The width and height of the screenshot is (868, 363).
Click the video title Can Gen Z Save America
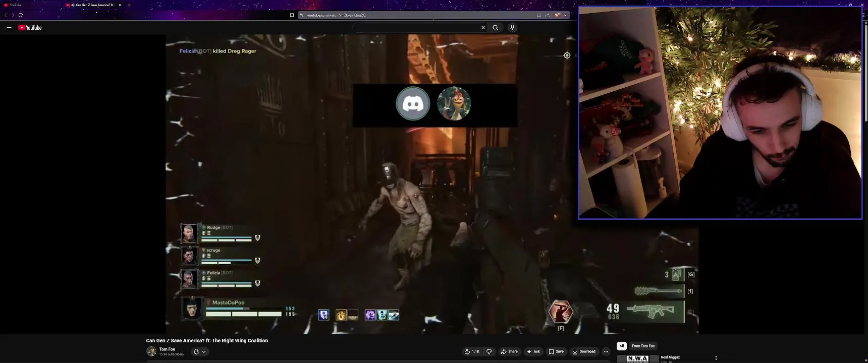(207, 341)
